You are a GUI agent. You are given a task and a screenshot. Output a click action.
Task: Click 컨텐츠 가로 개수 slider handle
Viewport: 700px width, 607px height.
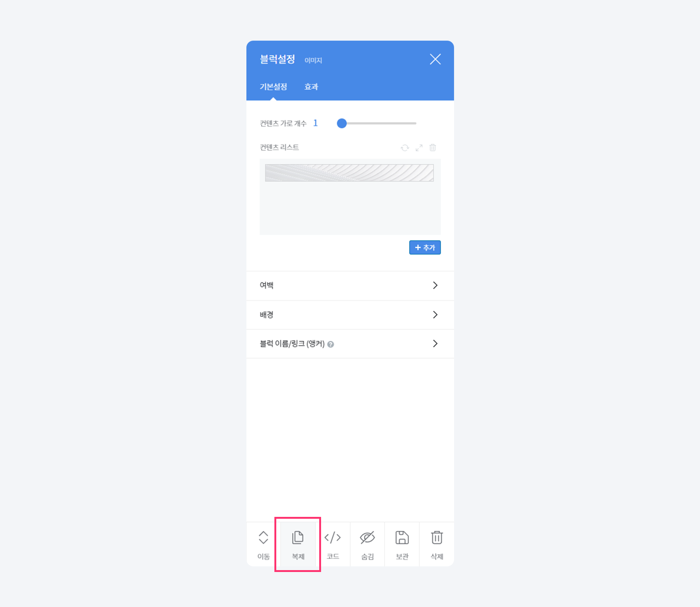coord(342,123)
